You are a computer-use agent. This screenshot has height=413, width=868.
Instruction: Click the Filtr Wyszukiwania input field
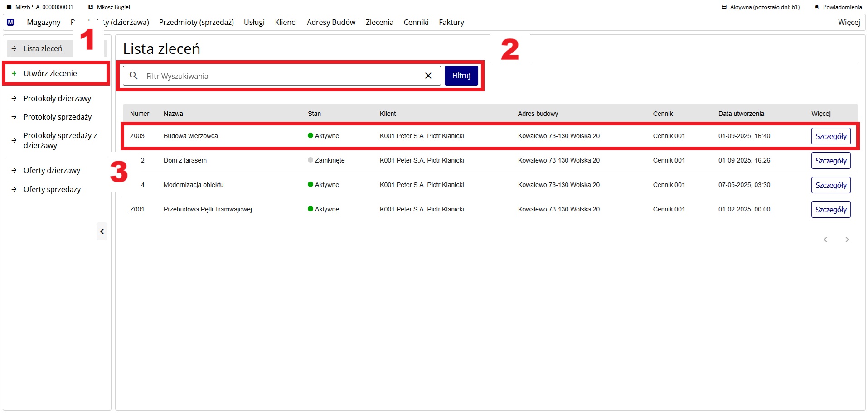pyautogui.click(x=281, y=76)
